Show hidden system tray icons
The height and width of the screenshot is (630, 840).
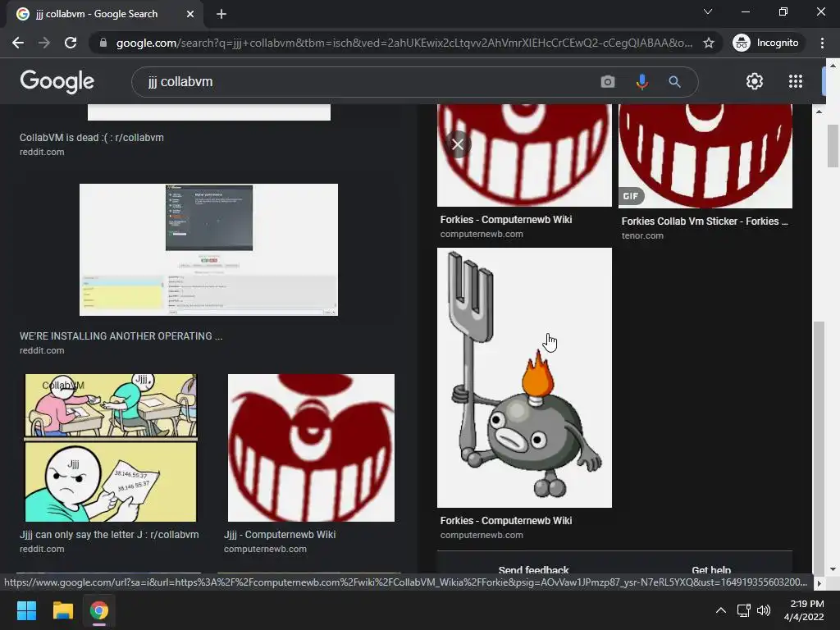coord(721,610)
